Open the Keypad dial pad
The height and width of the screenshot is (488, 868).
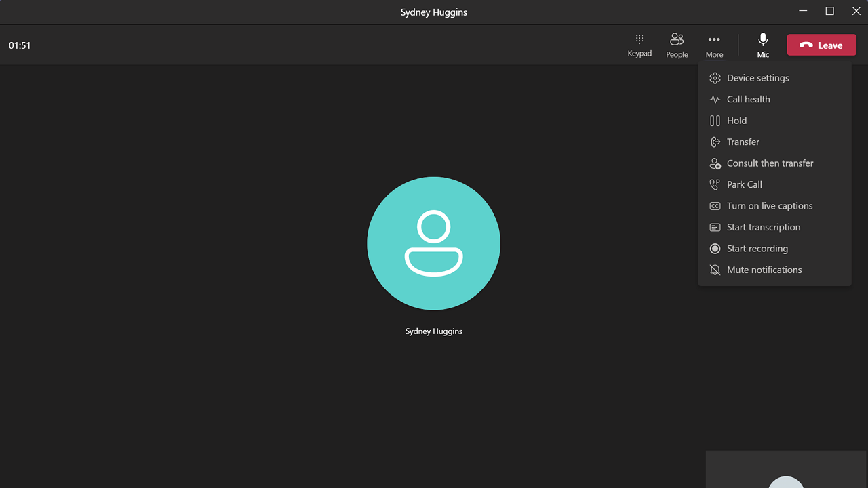pyautogui.click(x=639, y=45)
